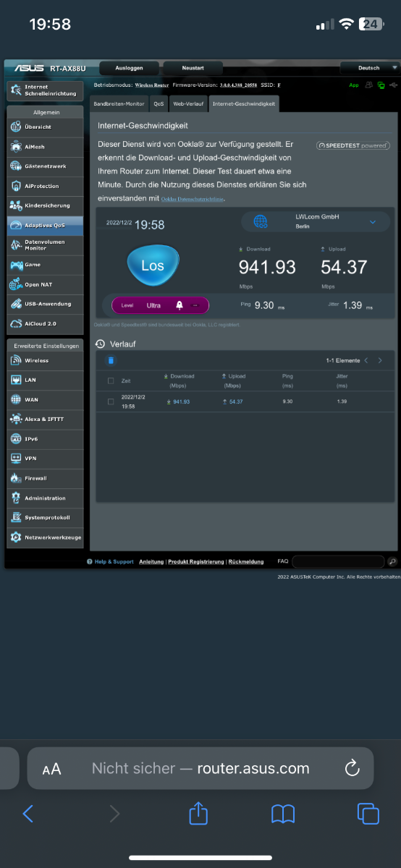Open LAN settings
401x868 pixels.
pos(44,380)
